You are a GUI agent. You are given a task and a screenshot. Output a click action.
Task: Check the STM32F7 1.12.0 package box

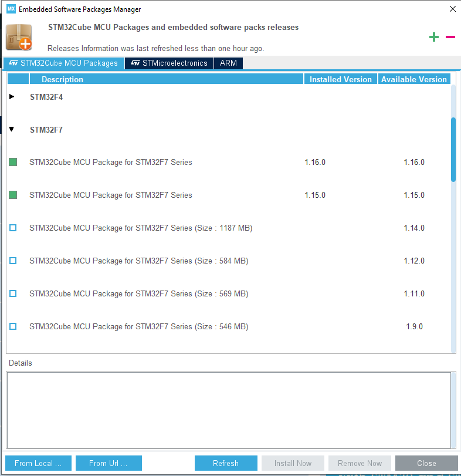click(x=13, y=261)
